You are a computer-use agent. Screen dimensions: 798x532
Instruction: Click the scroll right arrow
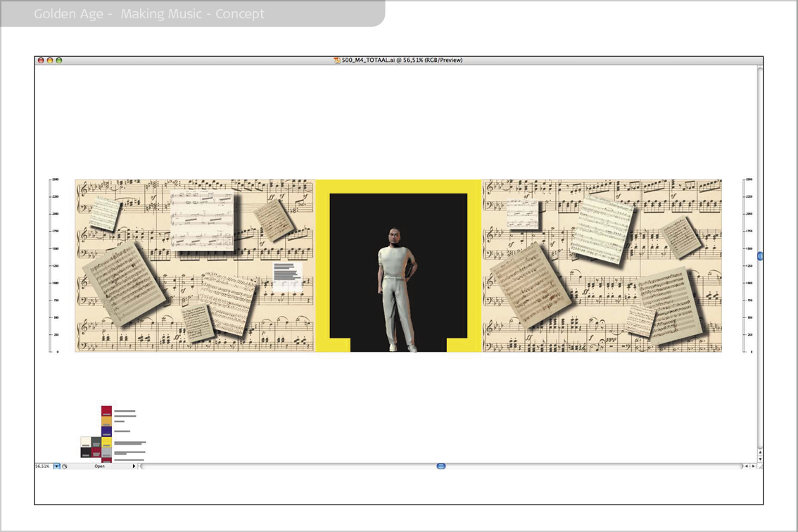[753, 467]
